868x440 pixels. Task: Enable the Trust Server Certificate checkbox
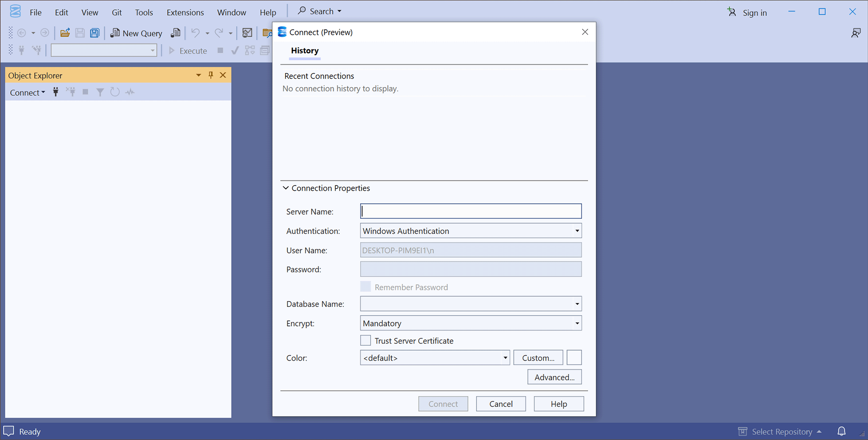[x=365, y=340]
